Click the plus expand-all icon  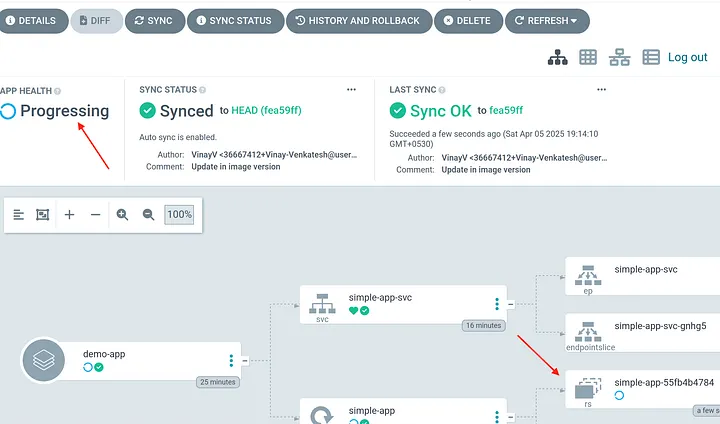(x=69, y=214)
